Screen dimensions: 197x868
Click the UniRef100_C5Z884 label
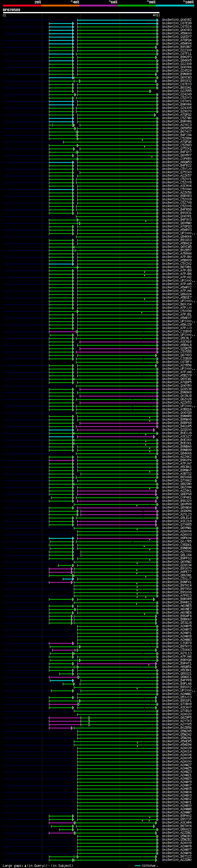[x=177, y=139]
